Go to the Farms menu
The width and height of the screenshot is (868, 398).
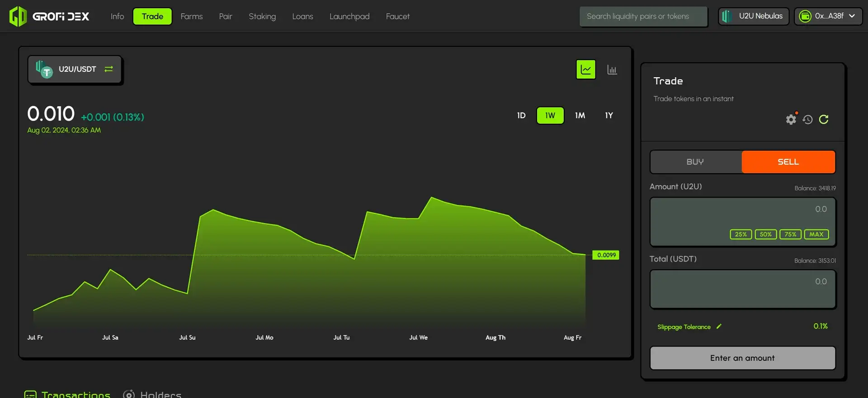coord(192,16)
